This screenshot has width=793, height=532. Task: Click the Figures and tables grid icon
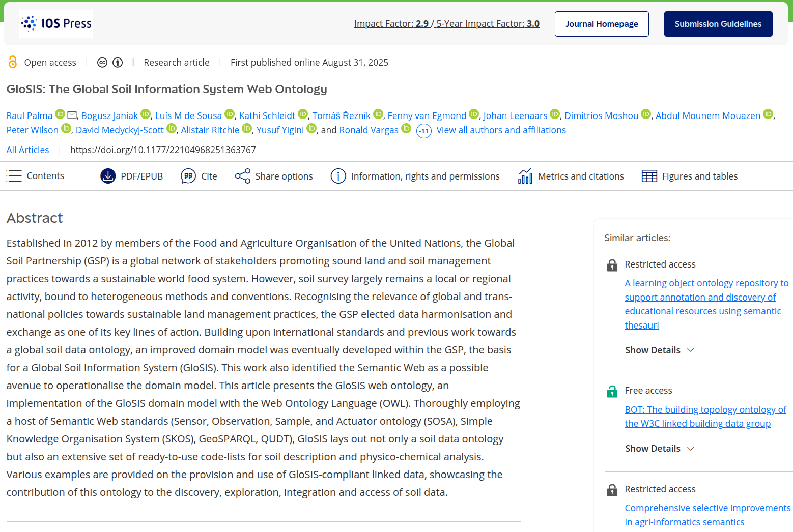[x=649, y=176]
